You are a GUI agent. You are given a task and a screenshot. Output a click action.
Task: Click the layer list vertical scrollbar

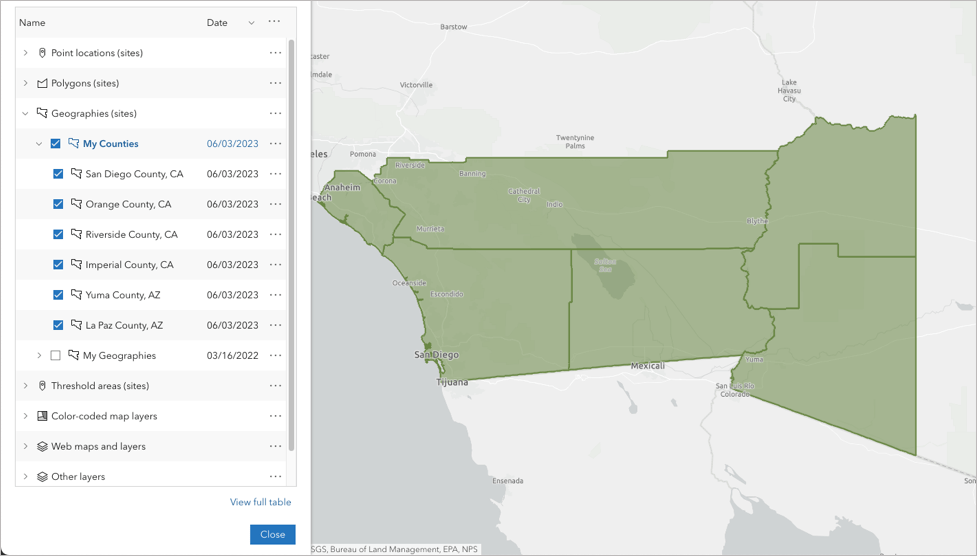click(x=291, y=244)
